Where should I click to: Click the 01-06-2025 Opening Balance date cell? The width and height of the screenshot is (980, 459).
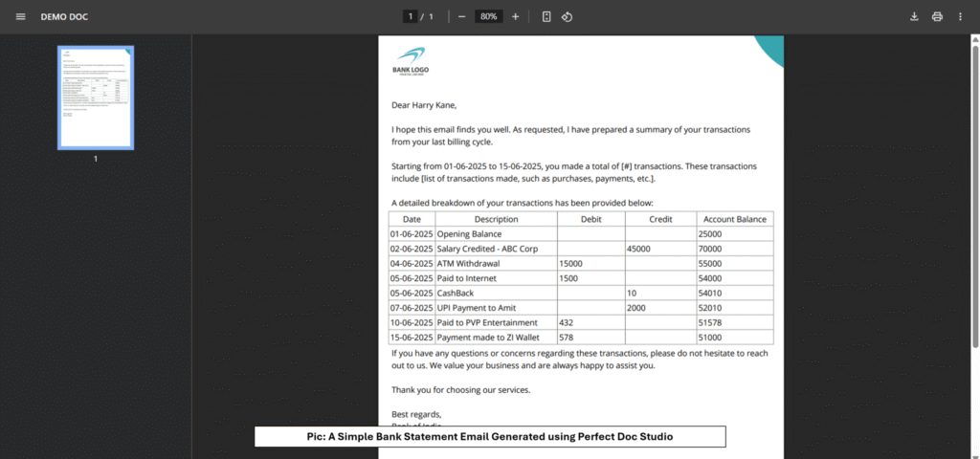click(x=412, y=234)
